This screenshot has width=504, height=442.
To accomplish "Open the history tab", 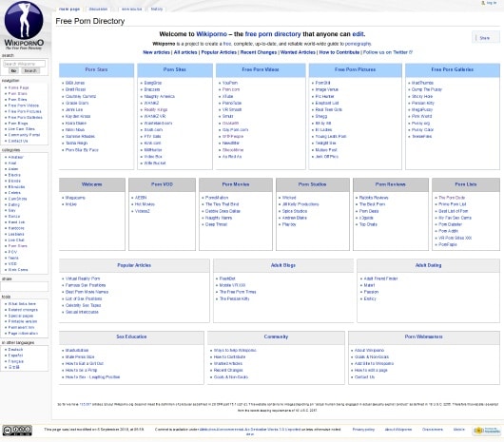I will 157,9.
